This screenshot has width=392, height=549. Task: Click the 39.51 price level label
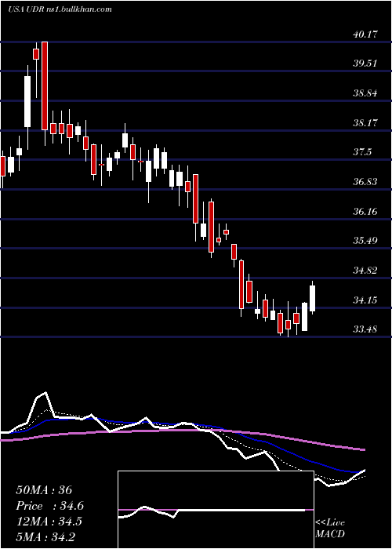(365, 64)
